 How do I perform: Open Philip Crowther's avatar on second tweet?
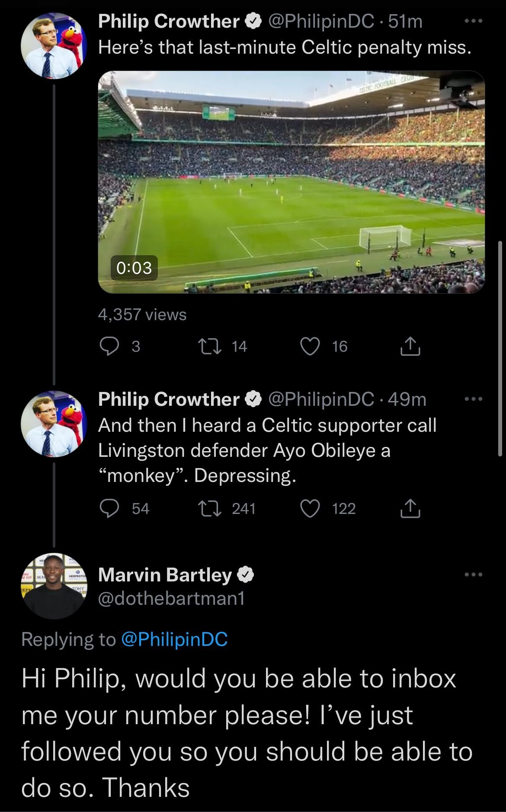[54, 424]
